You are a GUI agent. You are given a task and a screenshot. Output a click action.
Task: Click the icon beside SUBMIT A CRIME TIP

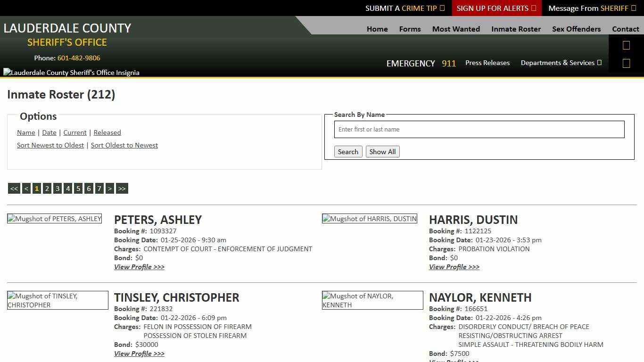click(442, 8)
